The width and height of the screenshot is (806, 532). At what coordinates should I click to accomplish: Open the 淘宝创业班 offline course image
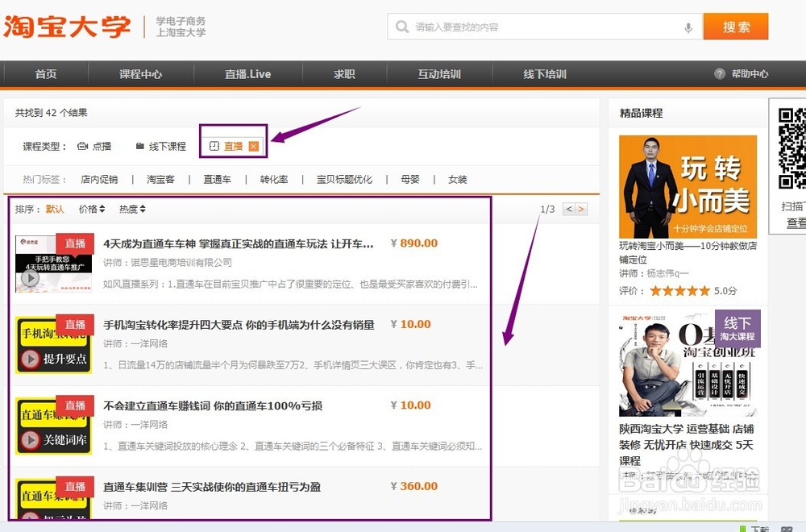(689, 364)
